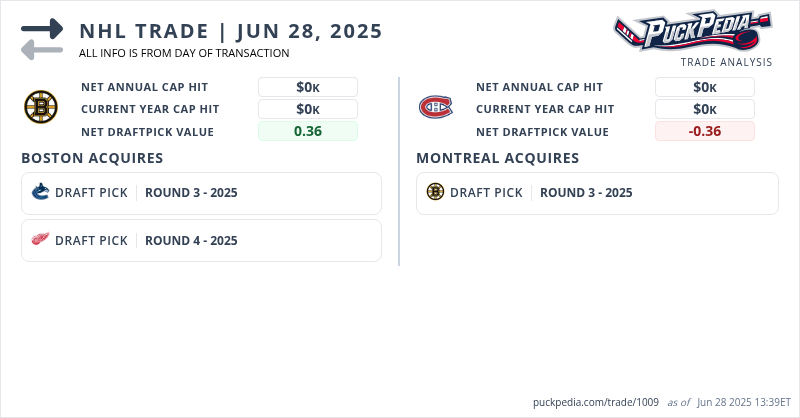The image size is (800, 418).
Task: Select Boston's Round 4 - 2025 draft pick
Action: coord(191,241)
